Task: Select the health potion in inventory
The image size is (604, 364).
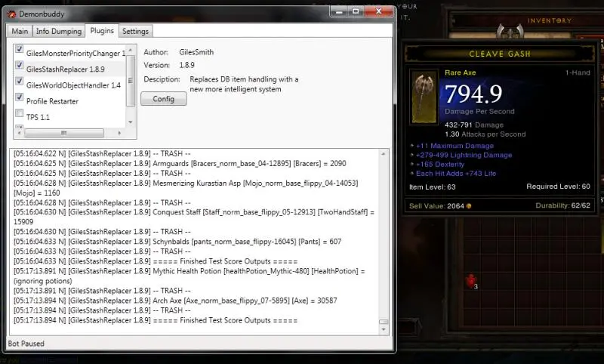Action: (x=470, y=281)
